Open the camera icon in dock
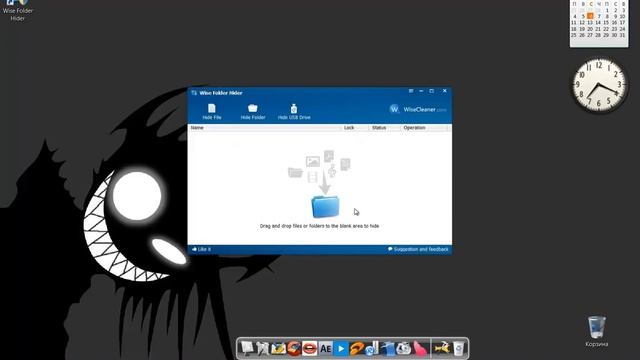Viewport: 640px width, 360px height. click(x=404, y=348)
